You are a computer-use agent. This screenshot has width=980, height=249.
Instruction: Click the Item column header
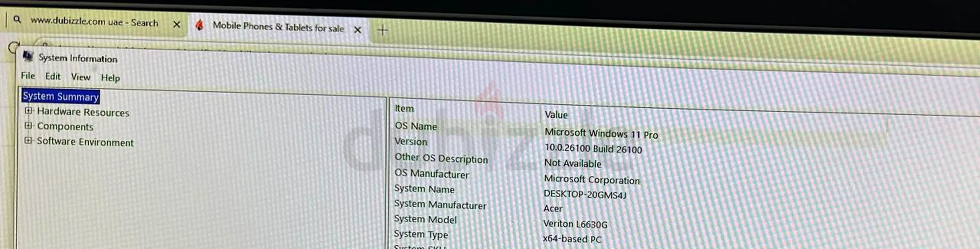pos(404,109)
